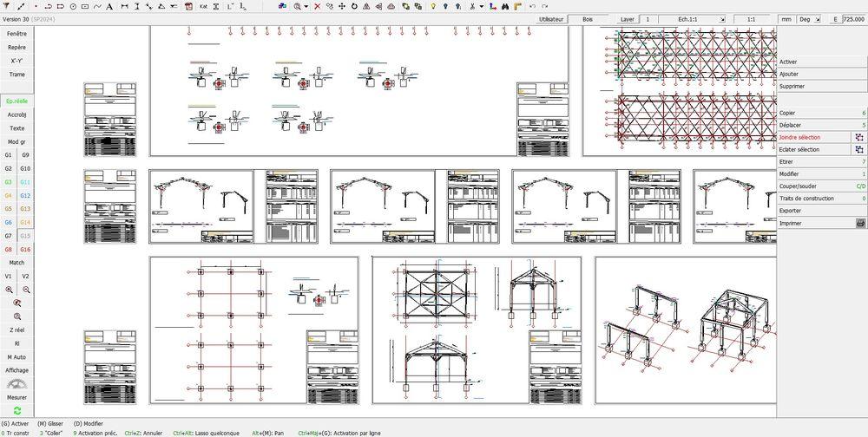
Task: Select the rotate tool icon in toolbar
Action: 355,6
